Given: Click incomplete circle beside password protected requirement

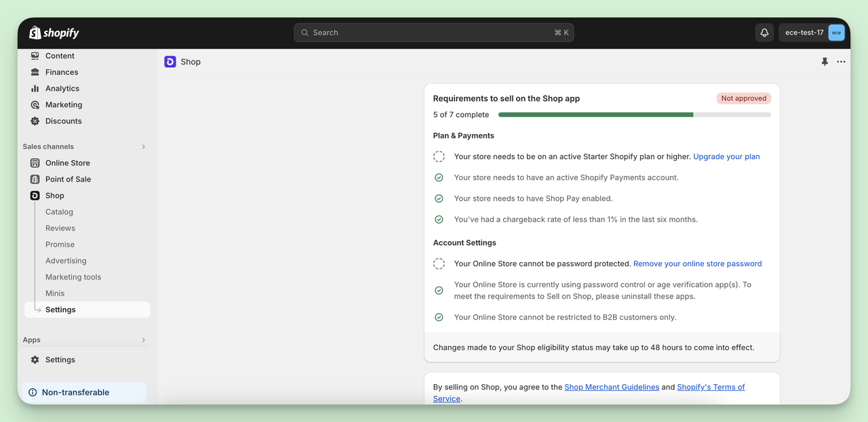Looking at the screenshot, I should 439,263.
